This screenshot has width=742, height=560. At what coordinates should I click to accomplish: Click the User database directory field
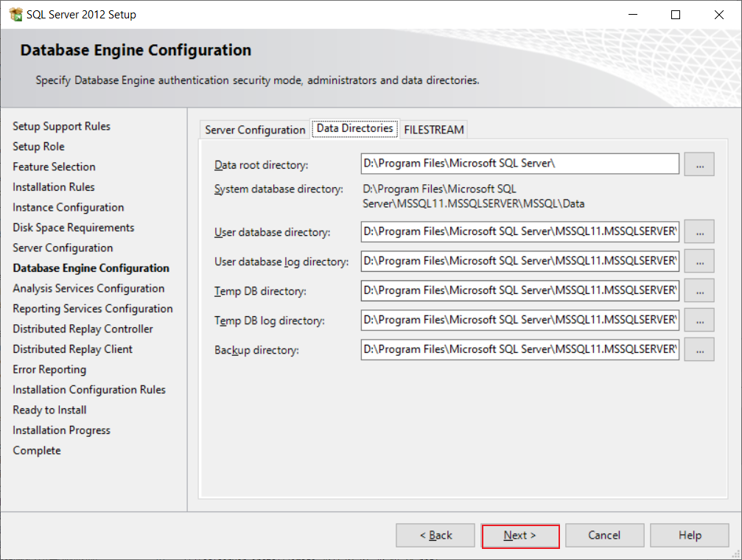click(x=520, y=231)
